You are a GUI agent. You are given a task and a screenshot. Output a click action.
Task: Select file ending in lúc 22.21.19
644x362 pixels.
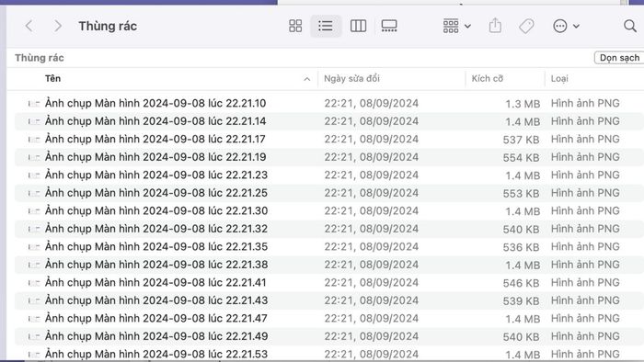155,157
